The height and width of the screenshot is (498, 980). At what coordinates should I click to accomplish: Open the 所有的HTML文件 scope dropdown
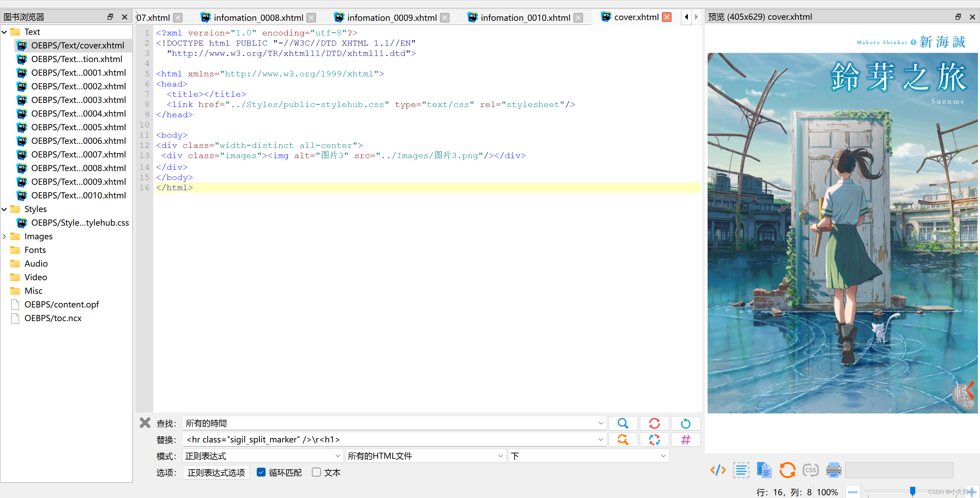pos(425,456)
